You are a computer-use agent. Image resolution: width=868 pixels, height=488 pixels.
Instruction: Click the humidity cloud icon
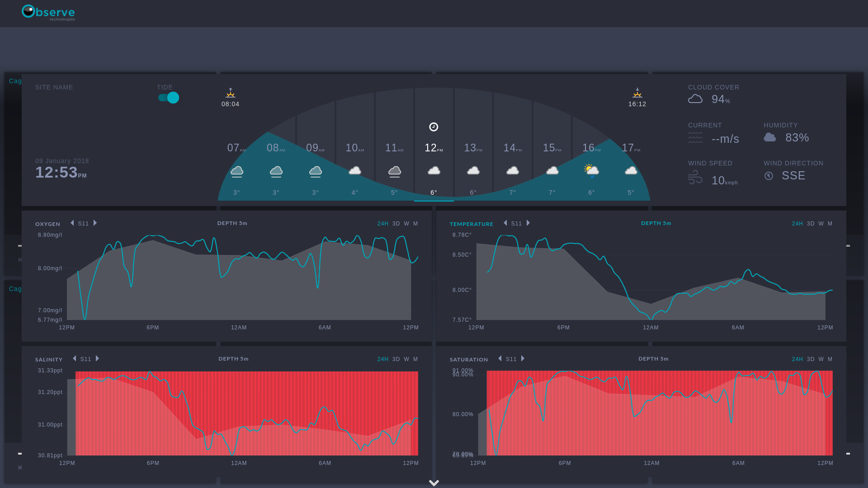pyautogui.click(x=770, y=137)
